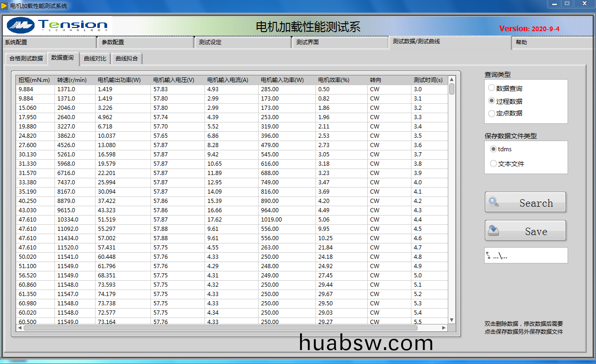Viewport: 596px width, 364px height.
Task: Click the disk icon on Save button
Action: tap(493, 230)
